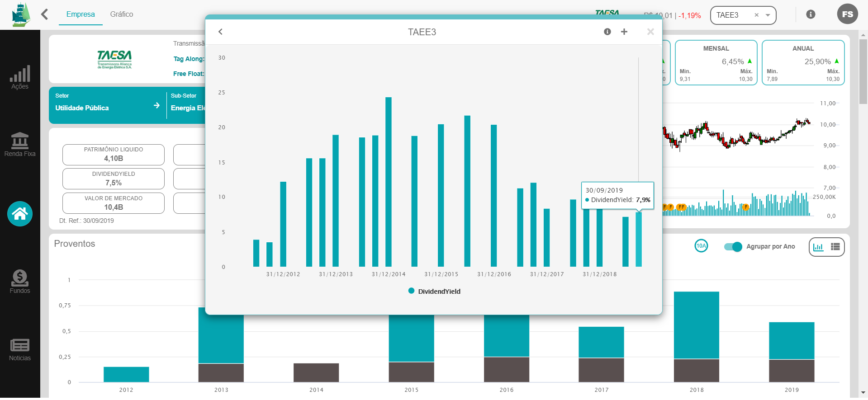Open the Ações section in sidebar
The image size is (868, 400).
[20, 77]
